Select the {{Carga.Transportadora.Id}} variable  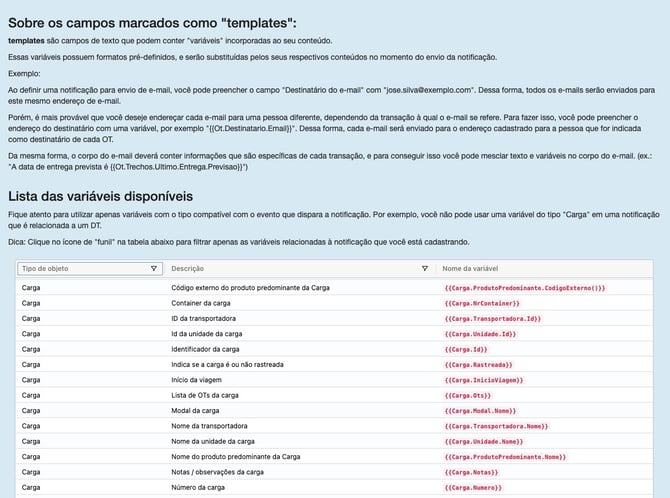click(x=491, y=319)
